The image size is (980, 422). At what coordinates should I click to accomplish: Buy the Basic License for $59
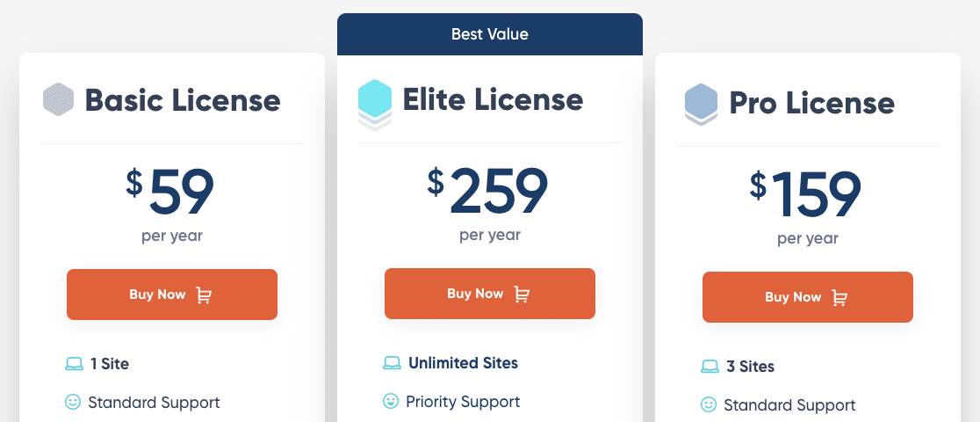[x=172, y=295]
